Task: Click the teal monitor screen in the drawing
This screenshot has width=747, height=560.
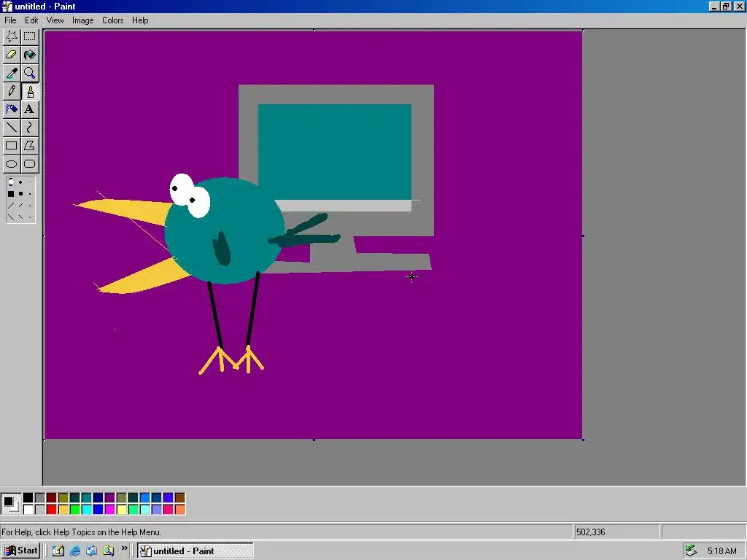Action: [334, 152]
